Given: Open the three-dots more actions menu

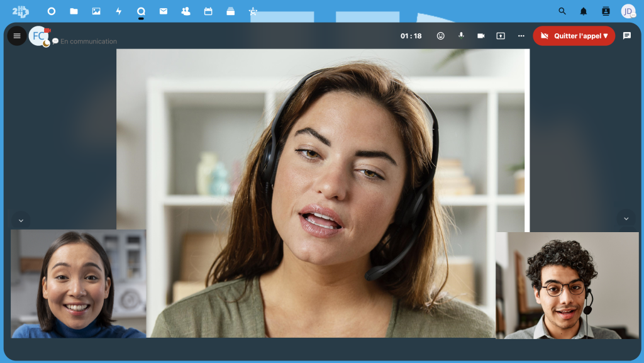Looking at the screenshot, I should 521,36.
